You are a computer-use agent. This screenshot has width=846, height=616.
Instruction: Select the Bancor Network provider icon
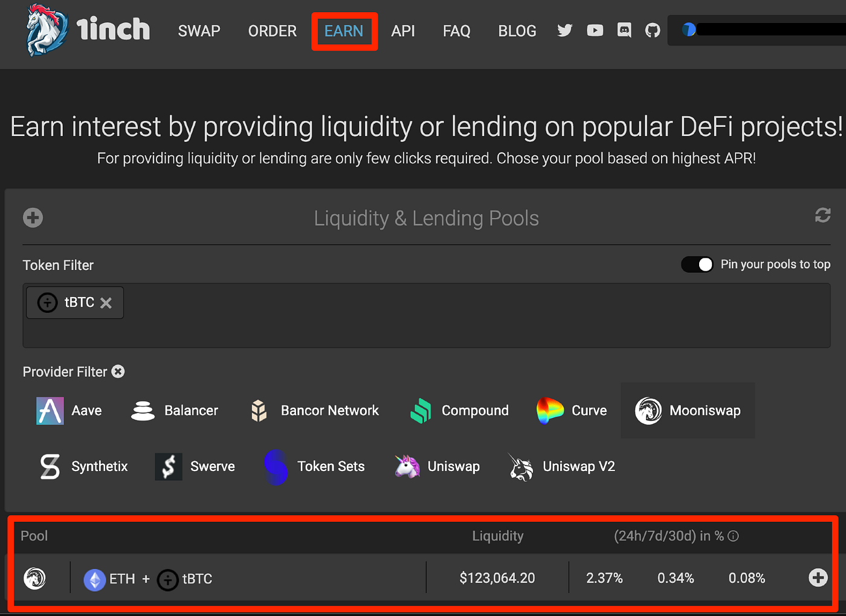point(259,411)
